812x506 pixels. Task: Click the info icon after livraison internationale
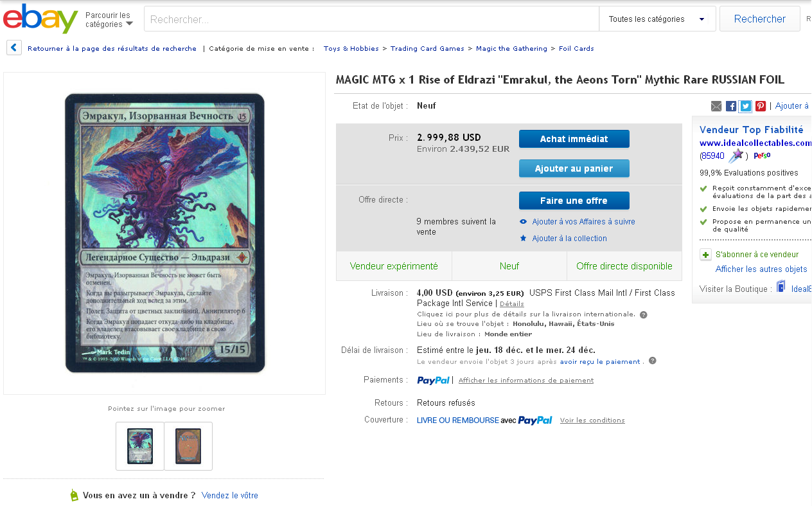tap(644, 314)
